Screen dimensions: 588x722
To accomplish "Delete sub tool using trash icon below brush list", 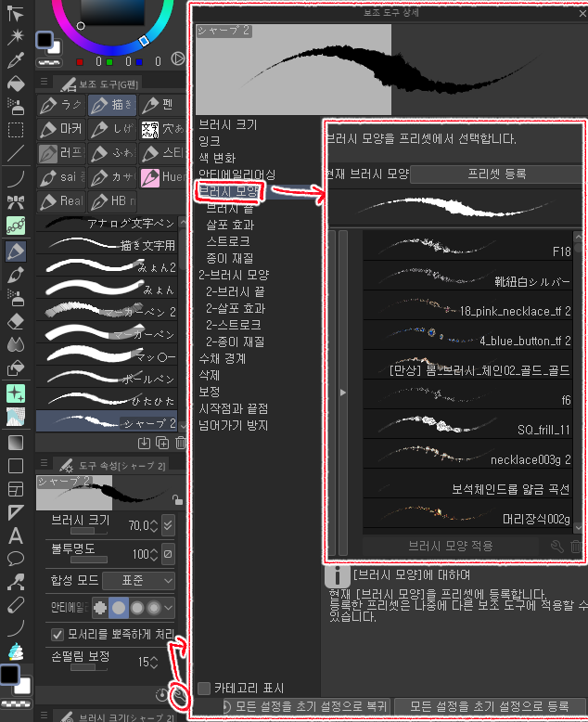I will tap(180, 443).
